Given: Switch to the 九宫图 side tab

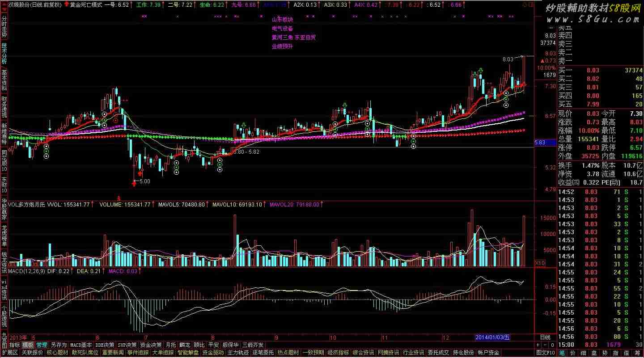Looking at the screenshot, I should click(x=4, y=340).
